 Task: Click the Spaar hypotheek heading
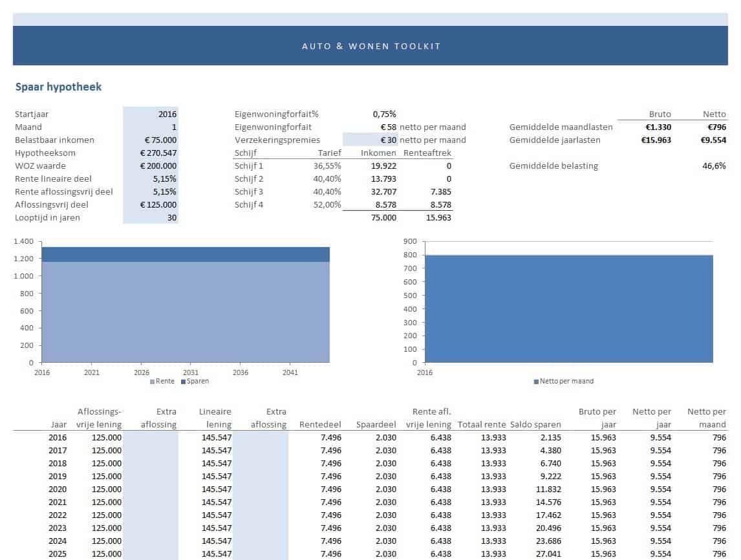58,87
